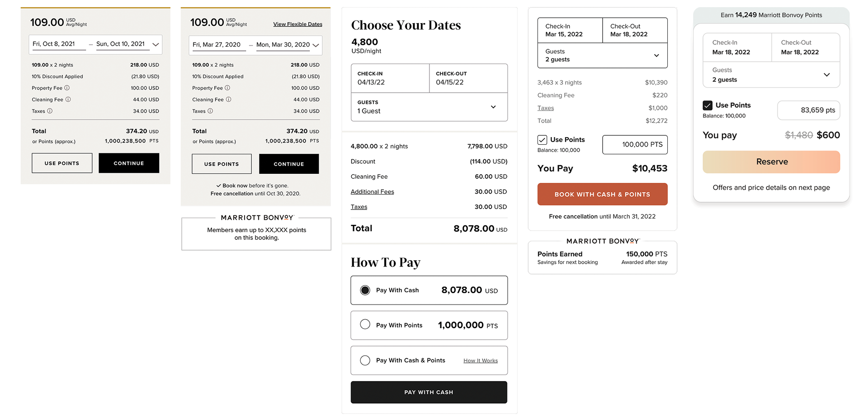This screenshot has width=868, height=419.
Task: Click the Reserve button
Action: tap(771, 162)
